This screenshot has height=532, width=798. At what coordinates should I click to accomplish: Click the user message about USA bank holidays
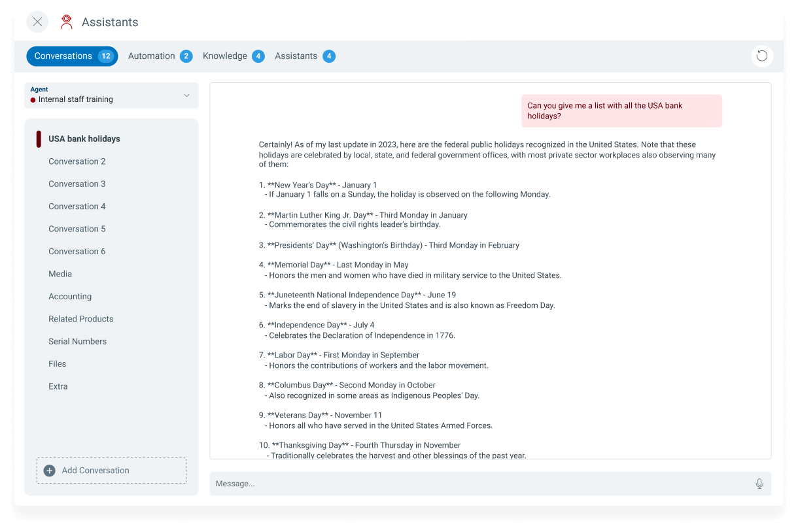point(621,111)
